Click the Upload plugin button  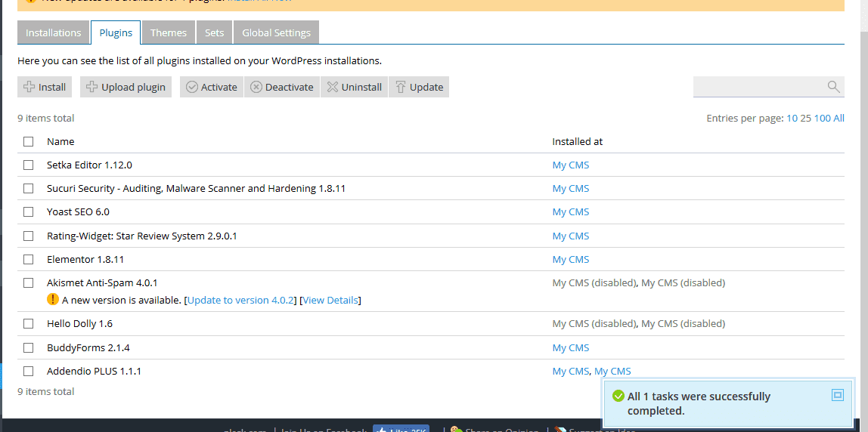coord(126,87)
